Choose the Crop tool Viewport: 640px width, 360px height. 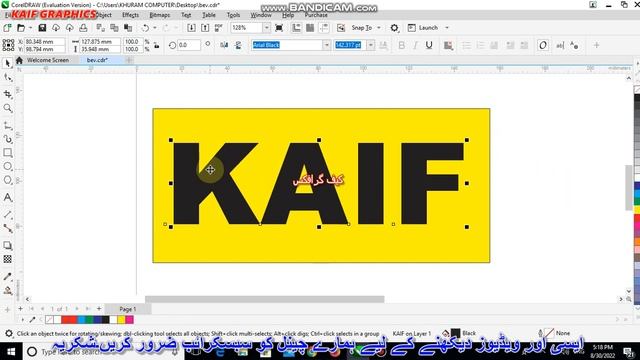click(7, 94)
